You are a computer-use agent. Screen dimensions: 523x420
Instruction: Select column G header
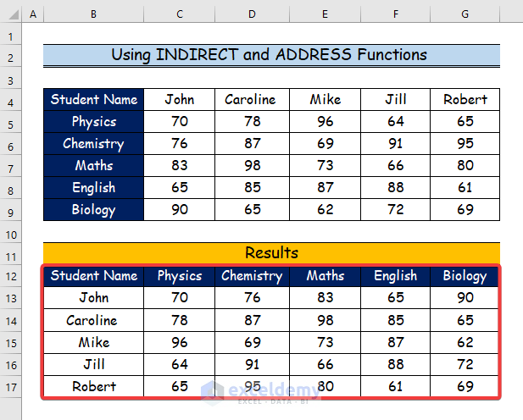[465, 14]
